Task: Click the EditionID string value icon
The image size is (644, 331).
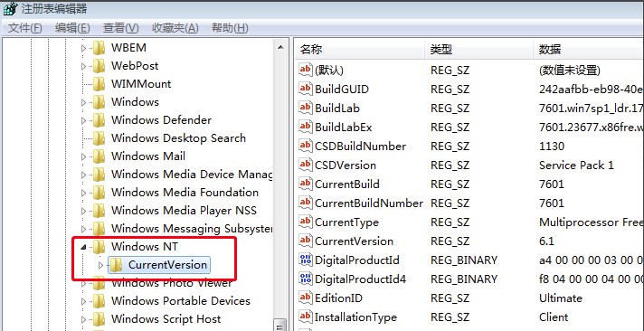Action: click(x=306, y=298)
